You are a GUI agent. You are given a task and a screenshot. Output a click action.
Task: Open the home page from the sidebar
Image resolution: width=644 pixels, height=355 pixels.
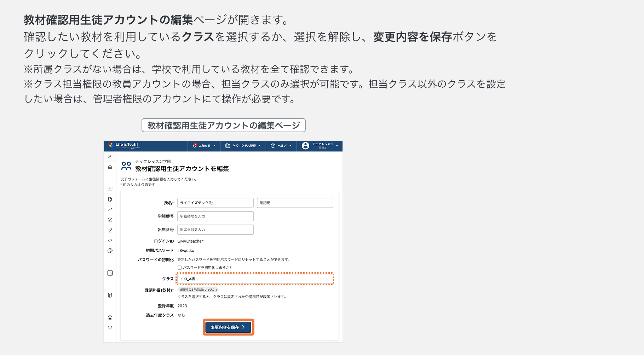tap(110, 166)
